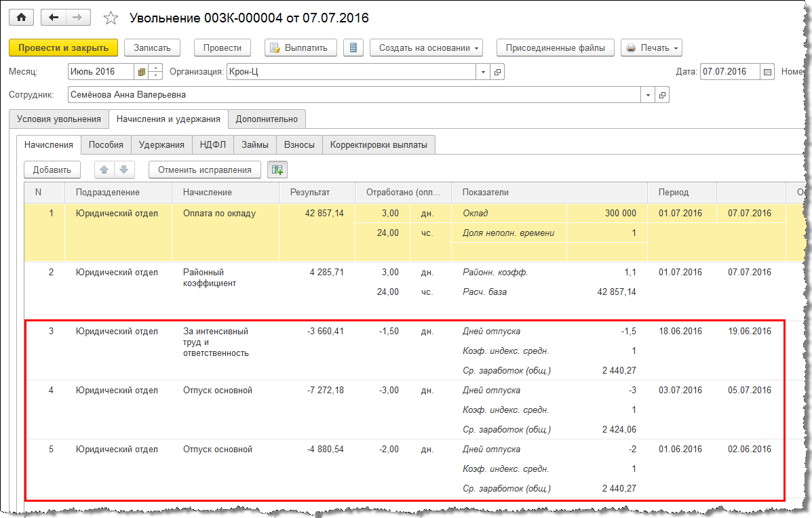This screenshot has width=812, height=518.
Task: Open the calendar picker for the Дата field
Action: [767, 72]
